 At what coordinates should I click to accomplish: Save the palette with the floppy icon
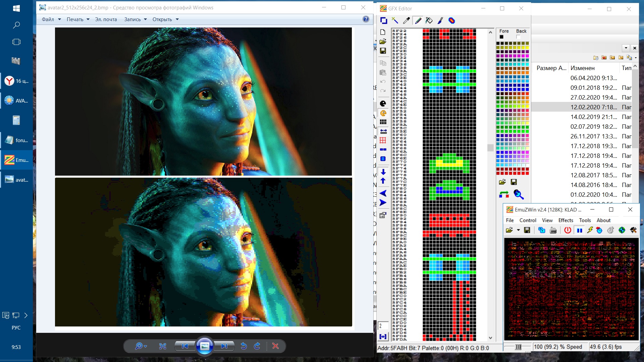click(x=514, y=182)
